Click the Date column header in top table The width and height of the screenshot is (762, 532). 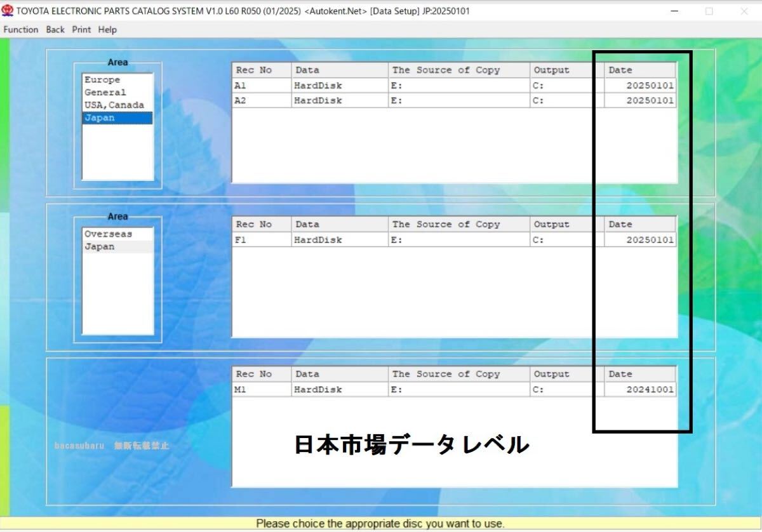[x=639, y=70]
